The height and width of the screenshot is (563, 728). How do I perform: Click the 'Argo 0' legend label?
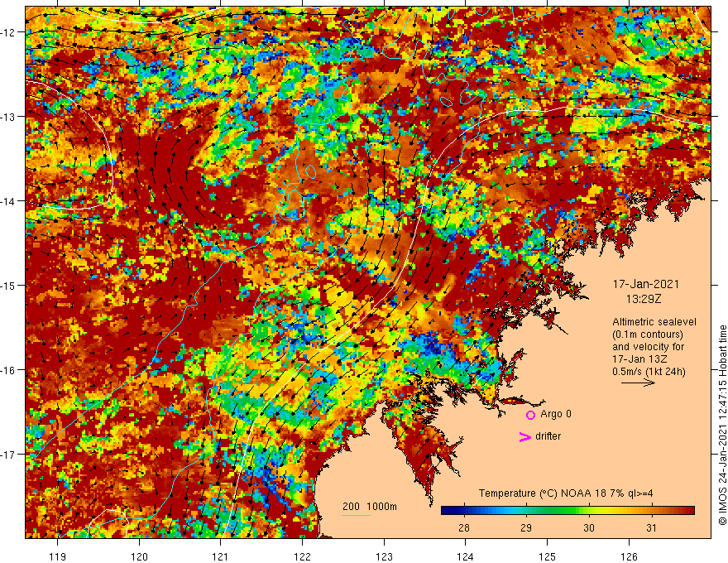tap(556, 414)
